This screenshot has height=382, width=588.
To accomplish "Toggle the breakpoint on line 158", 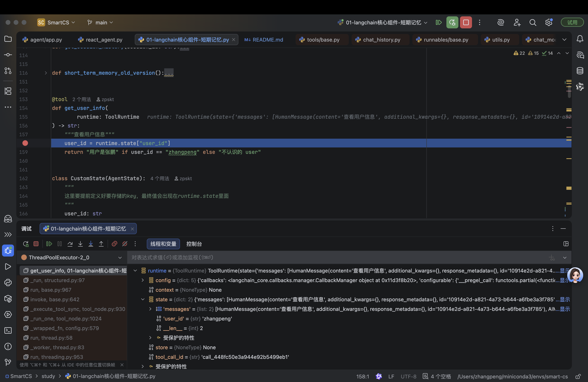I will click(x=25, y=143).
